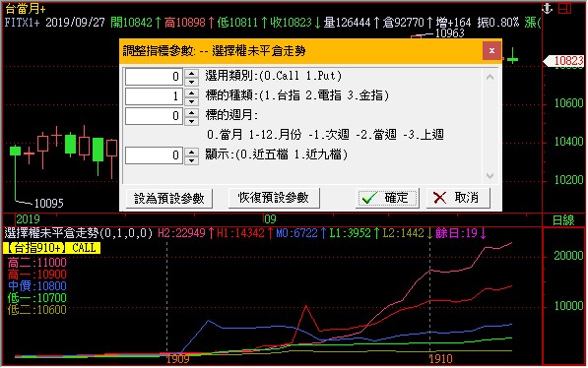Increase the 選用類別 value with up arrow

[x=192, y=73]
